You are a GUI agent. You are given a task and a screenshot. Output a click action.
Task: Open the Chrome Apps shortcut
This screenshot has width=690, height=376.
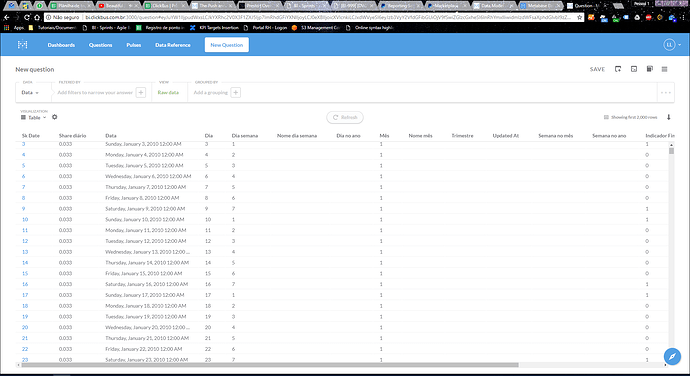click(x=14, y=27)
